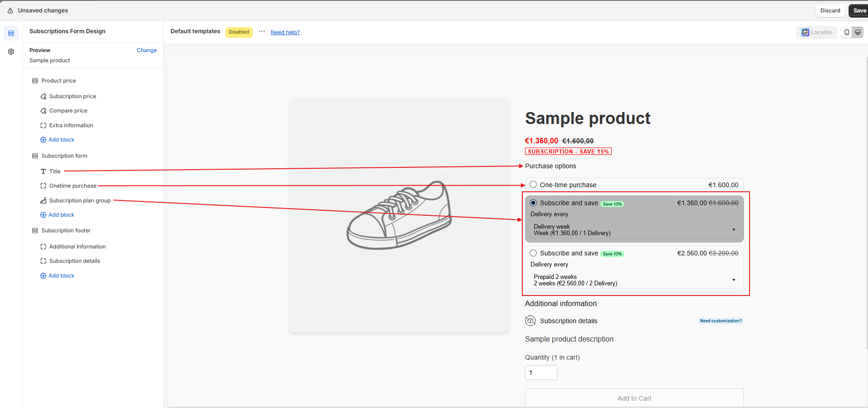Open the sections panel icon in left rail

[11, 33]
